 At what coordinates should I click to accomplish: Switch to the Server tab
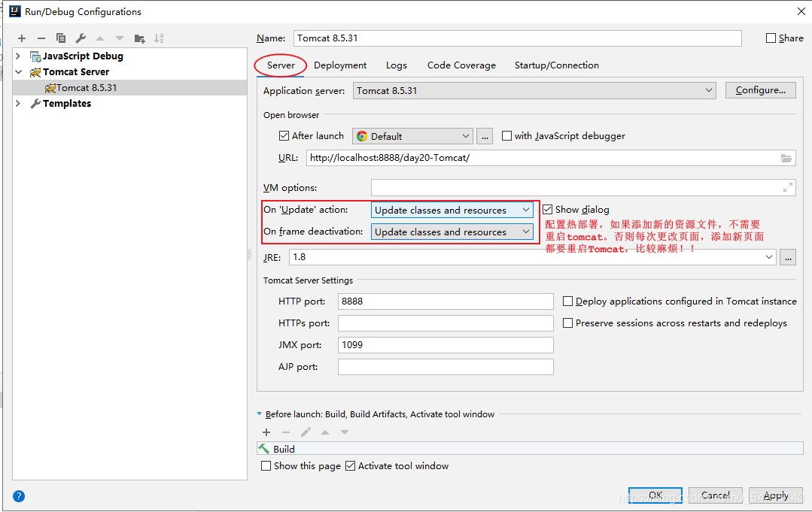(281, 65)
